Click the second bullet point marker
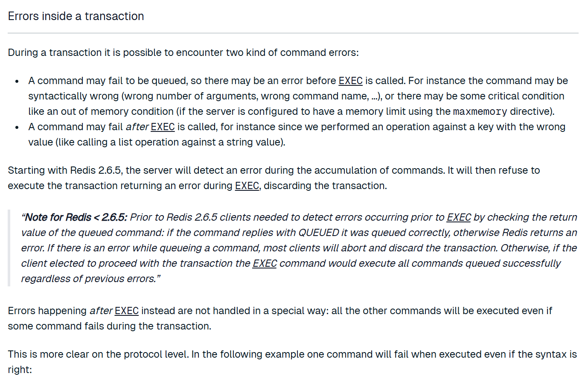The height and width of the screenshot is (379, 588). [x=17, y=127]
